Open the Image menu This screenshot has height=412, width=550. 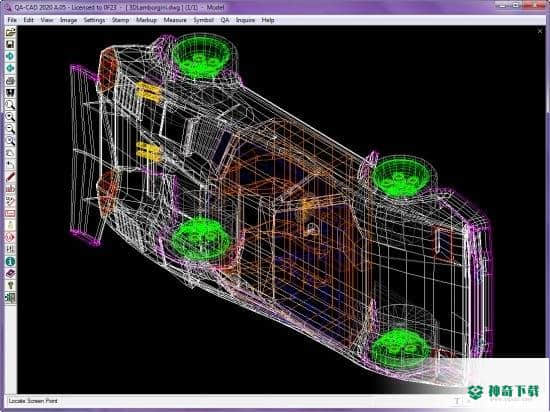68,20
